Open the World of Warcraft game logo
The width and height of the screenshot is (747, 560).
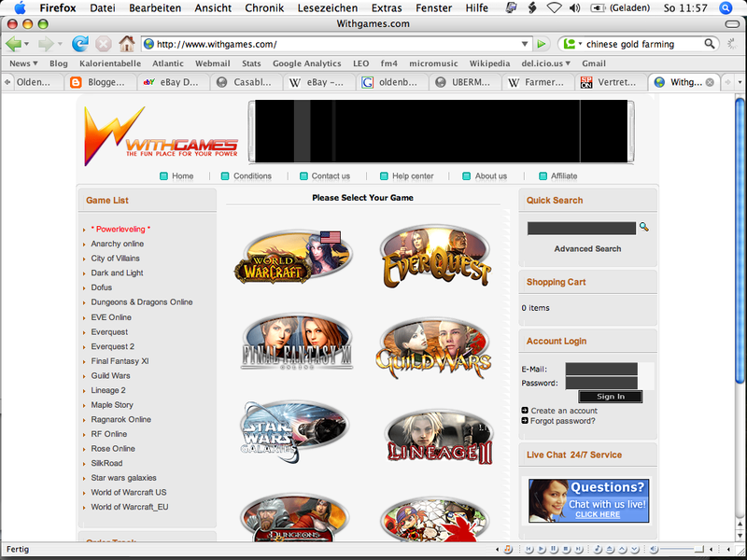click(294, 258)
